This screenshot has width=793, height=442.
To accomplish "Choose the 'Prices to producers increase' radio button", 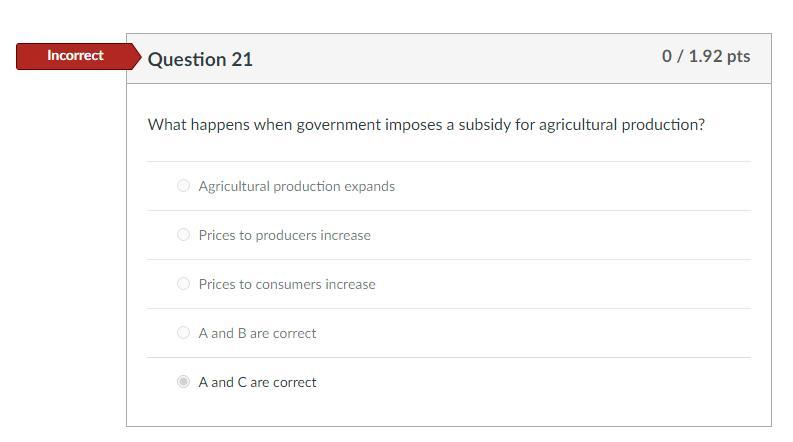I will [x=183, y=234].
